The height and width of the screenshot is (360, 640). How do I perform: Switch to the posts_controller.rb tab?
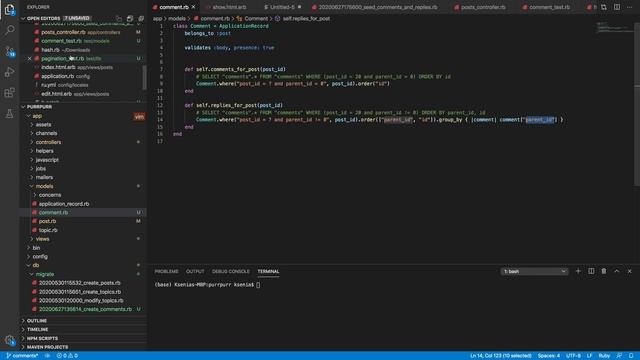coord(483,7)
